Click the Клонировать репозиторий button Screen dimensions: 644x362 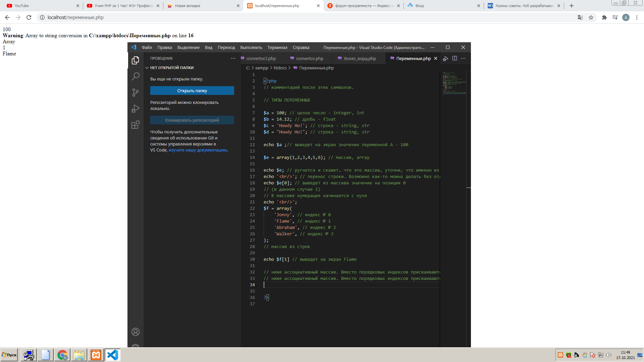[192, 120]
